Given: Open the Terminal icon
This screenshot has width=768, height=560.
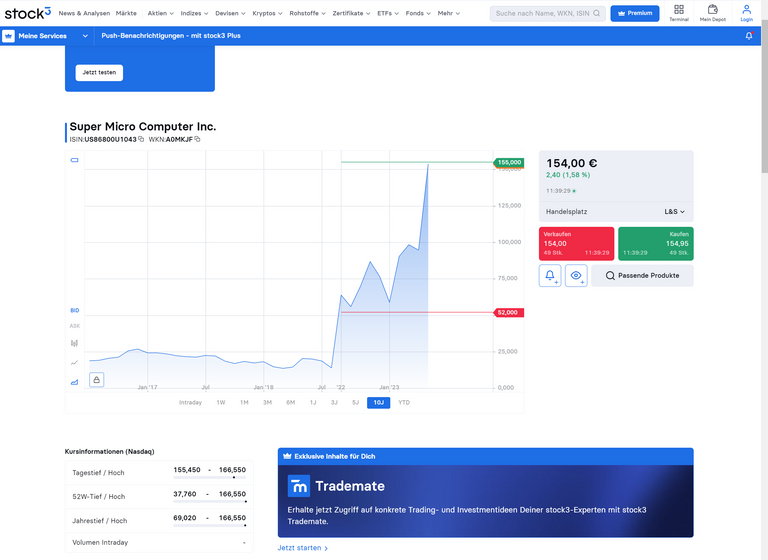Looking at the screenshot, I should tap(679, 13).
